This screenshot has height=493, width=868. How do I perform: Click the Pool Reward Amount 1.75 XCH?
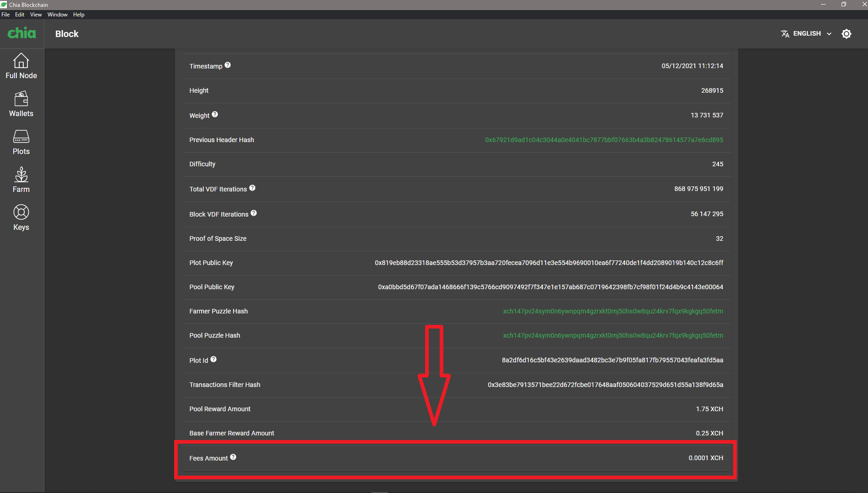click(x=709, y=409)
